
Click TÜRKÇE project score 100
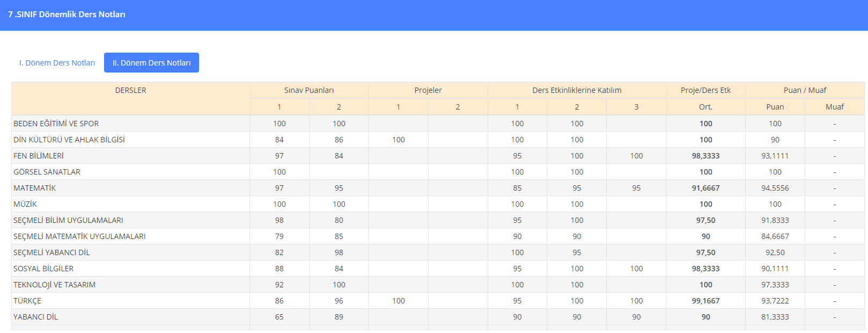[x=399, y=301]
